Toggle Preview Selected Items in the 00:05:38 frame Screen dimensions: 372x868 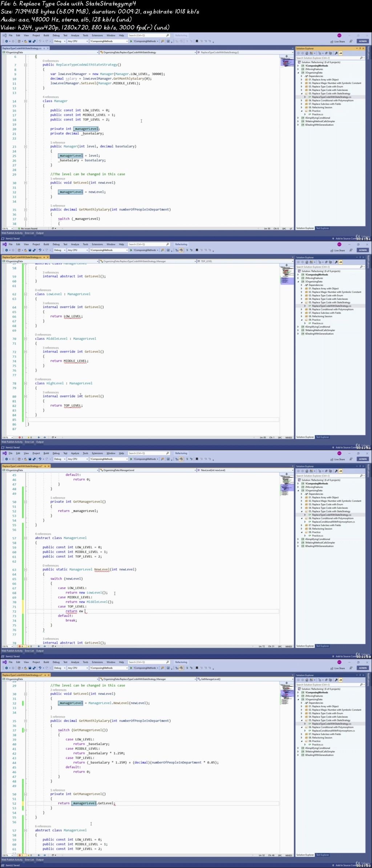(x=340, y=471)
